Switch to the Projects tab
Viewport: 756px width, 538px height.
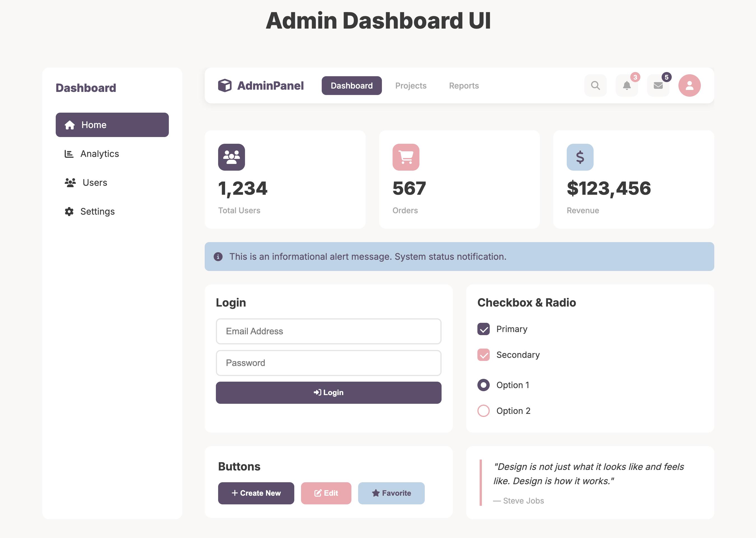(x=411, y=86)
